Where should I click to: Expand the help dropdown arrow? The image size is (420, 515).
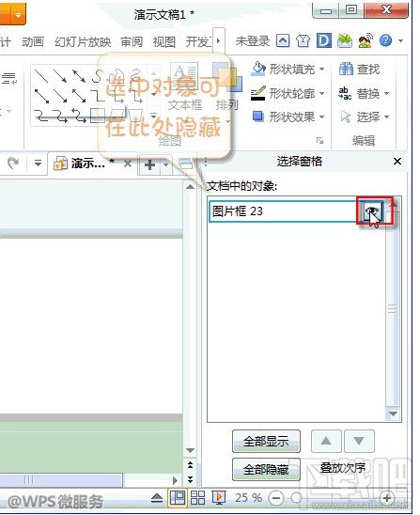pyautogui.click(x=400, y=41)
